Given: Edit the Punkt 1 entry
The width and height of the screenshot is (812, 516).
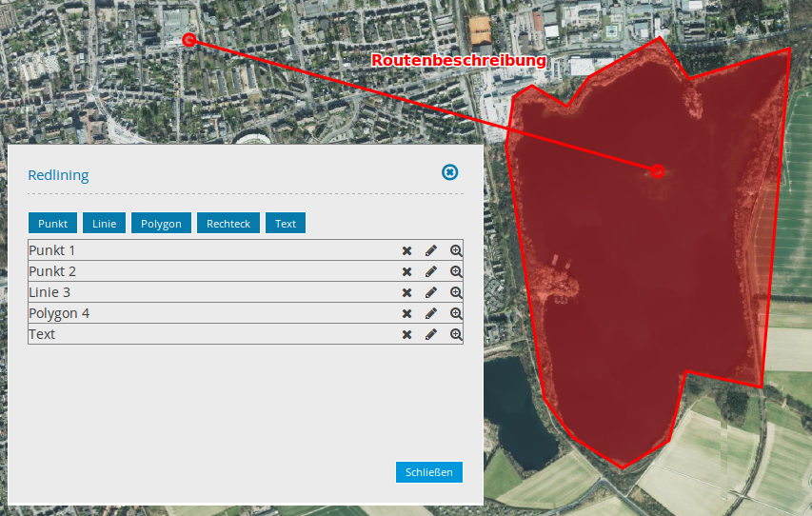Looking at the screenshot, I should click(431, 250).
